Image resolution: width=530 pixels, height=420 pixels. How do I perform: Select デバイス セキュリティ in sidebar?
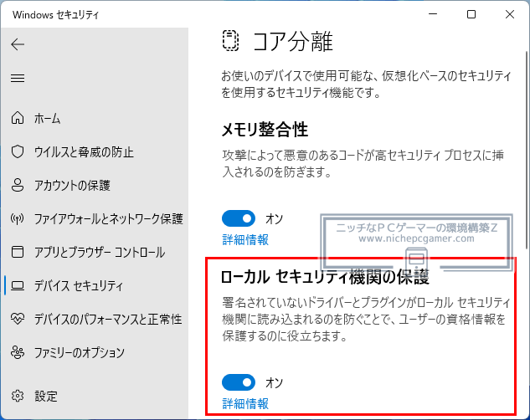click(x=79, y=285)
